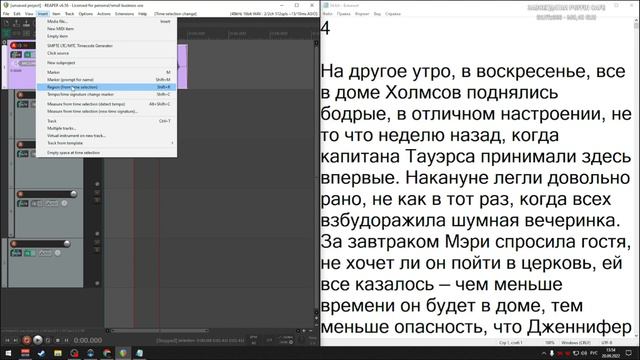Toggle record arm on the fourth track
Image resolution: width=640 pixels, height=360 pixels.
click(20, 194)
